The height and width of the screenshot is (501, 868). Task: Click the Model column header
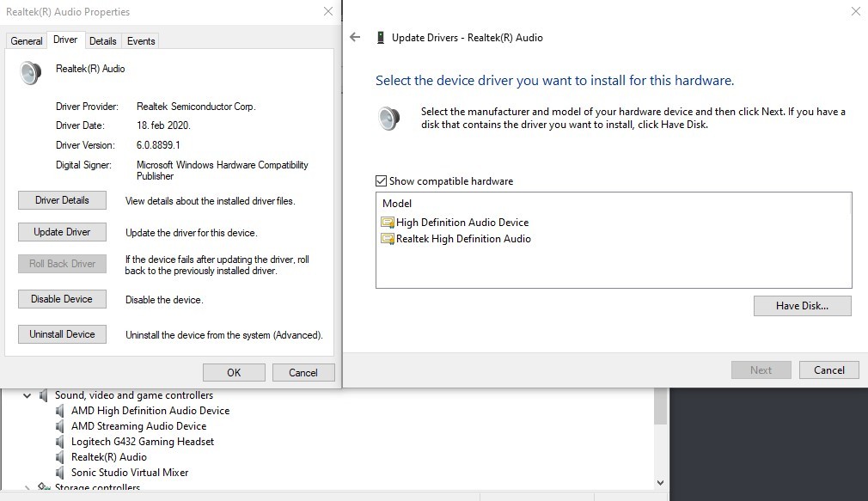pyautogui.click(x=397, y=203)
